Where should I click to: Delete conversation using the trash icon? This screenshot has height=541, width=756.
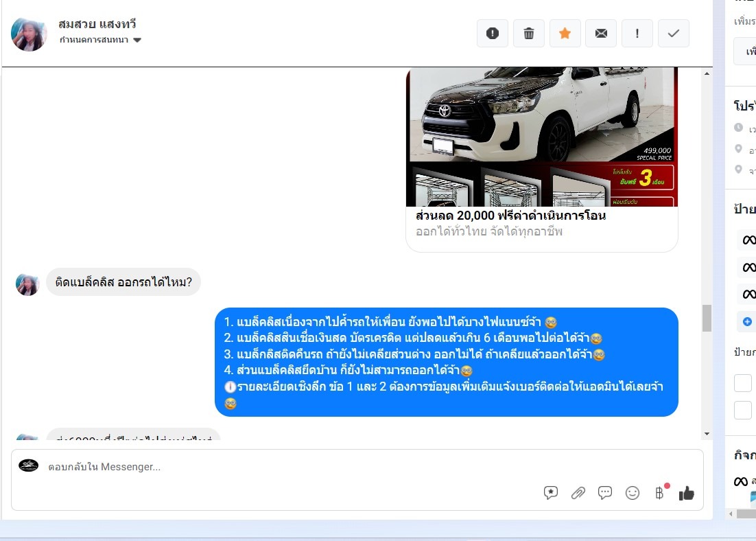tap(528, 33)
